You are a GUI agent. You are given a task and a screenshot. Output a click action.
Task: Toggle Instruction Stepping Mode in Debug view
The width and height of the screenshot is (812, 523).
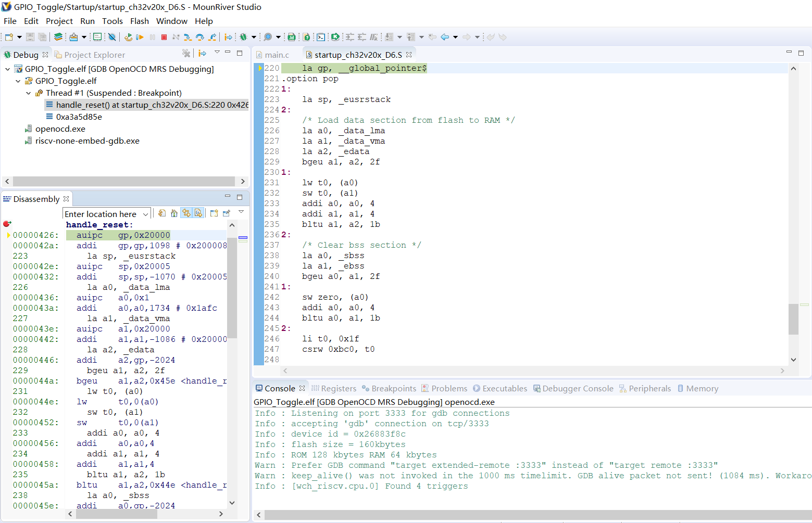(x=203, y=53)
